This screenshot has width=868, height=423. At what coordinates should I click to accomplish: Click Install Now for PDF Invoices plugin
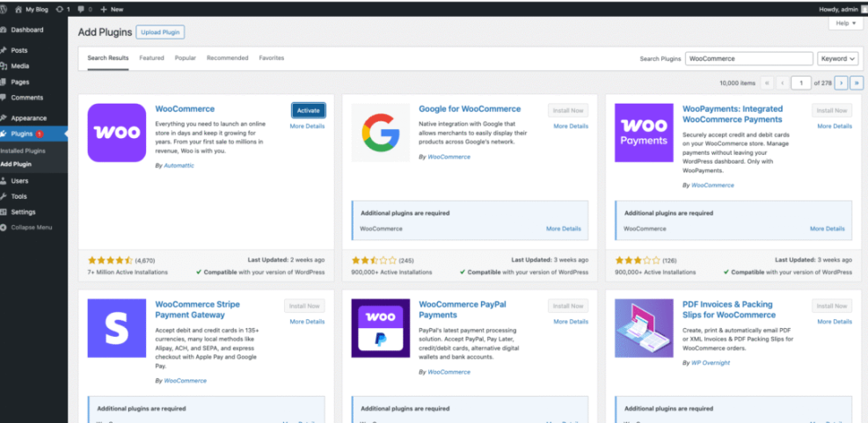(x=832, y=306)
